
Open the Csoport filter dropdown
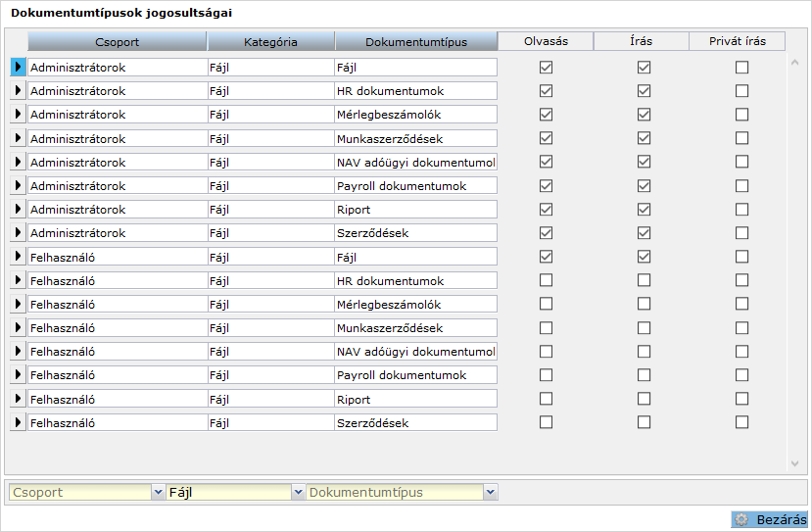click(x=158, y=492)
